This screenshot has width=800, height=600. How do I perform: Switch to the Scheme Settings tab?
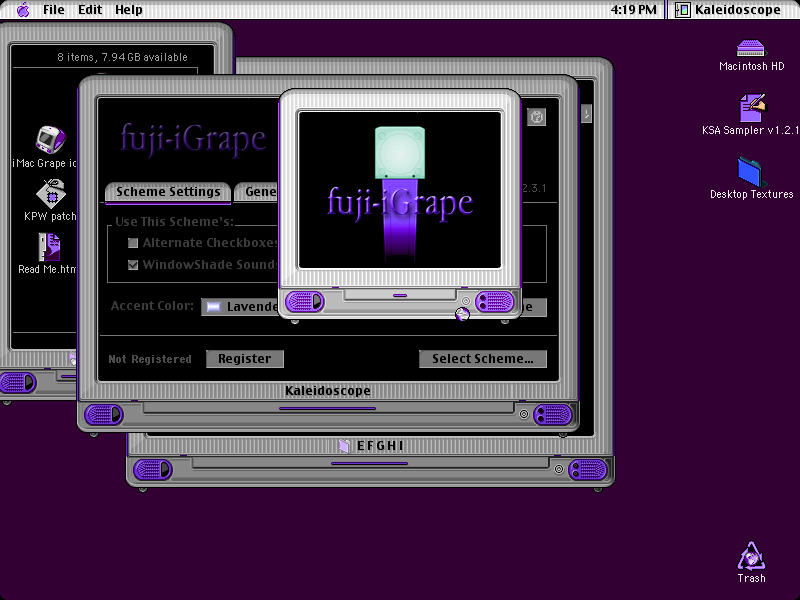click(168, 192)
